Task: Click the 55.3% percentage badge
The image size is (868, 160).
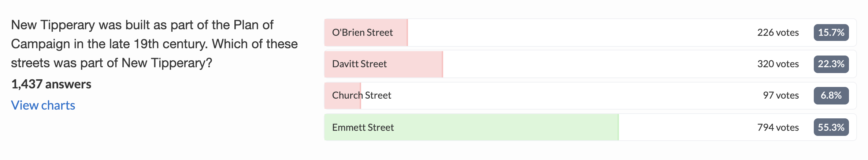Action: click(831, 127)
